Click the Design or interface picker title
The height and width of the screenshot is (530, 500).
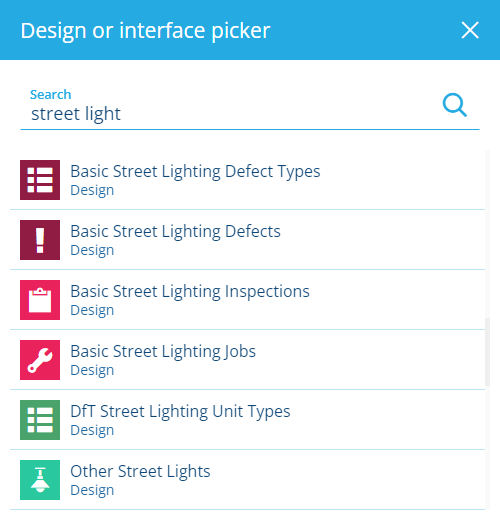click(x=145, y=31)
